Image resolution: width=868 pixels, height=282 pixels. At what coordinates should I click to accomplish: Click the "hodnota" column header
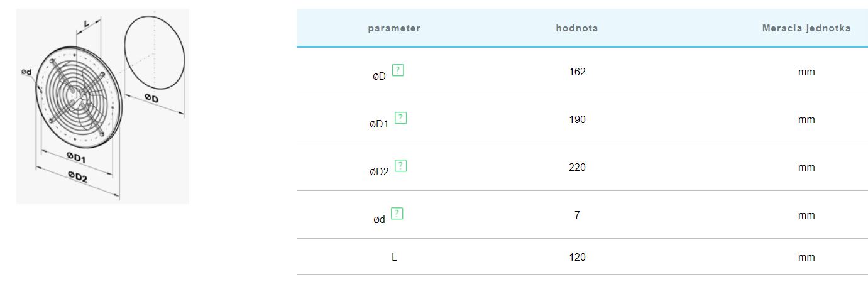577,28
